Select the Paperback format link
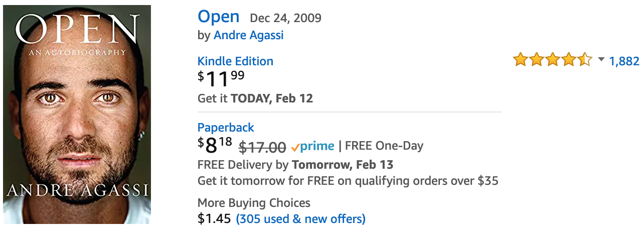This screenshot has width=644, height=229. pos(226,128)
